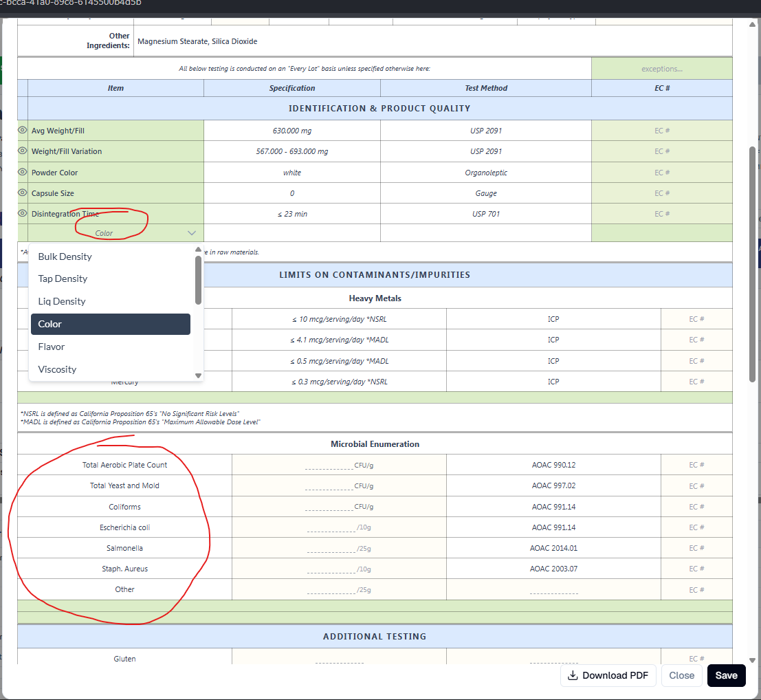
Task: Click the Test Method column header
Action: click(486, 88)
